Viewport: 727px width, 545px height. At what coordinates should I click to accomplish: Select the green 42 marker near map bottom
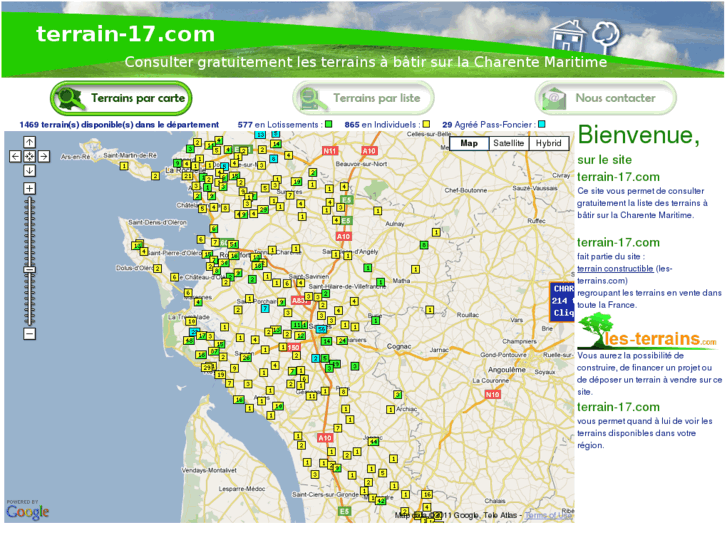(381, 501)
